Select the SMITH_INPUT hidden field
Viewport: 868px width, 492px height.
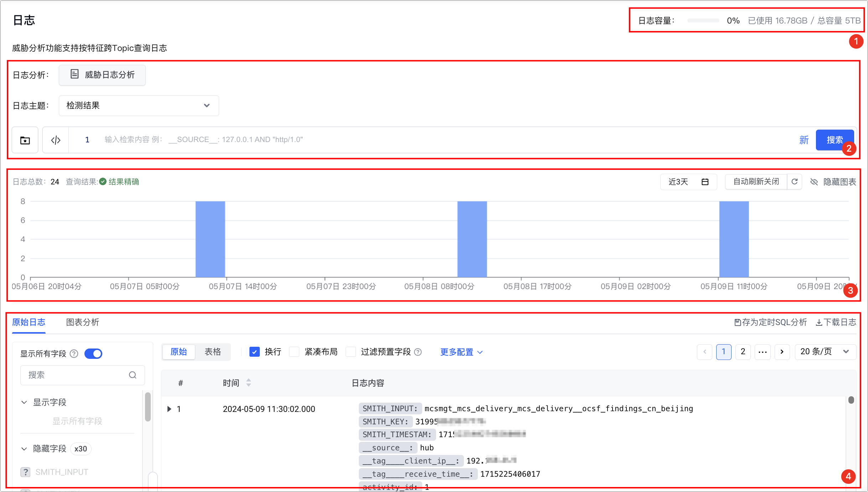click(62, 472)
